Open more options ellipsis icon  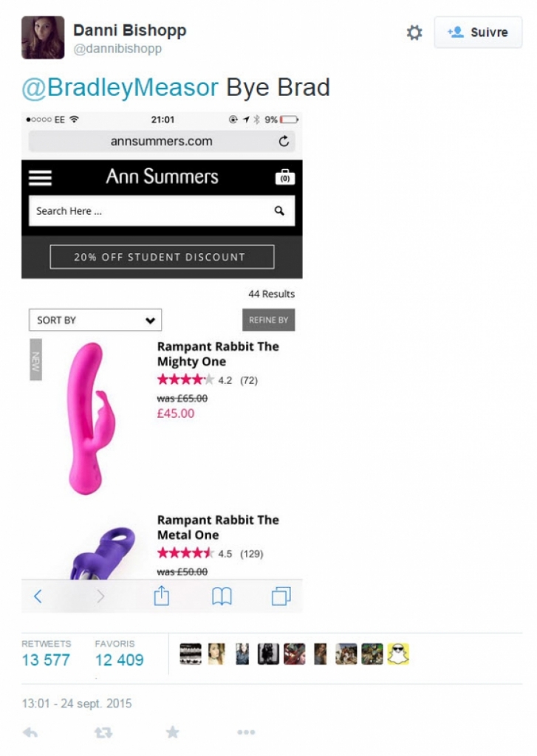tap(246, 732)
